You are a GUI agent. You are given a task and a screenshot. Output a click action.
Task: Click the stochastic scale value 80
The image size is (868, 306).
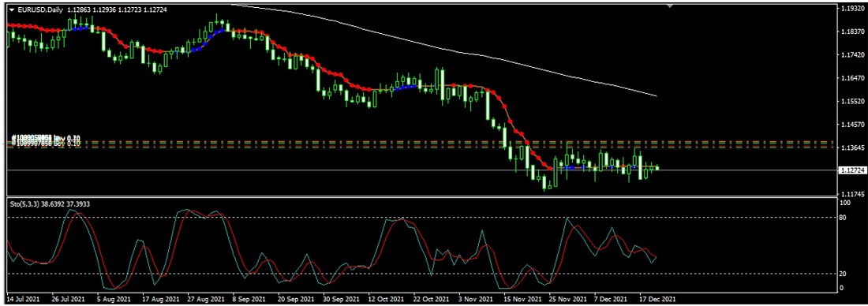[844, 218]
